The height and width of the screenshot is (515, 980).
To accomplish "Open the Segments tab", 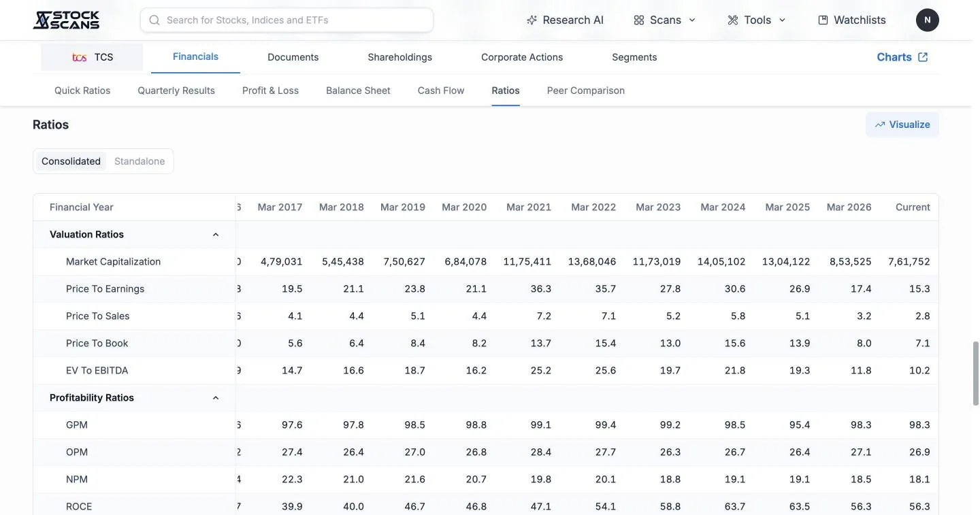I will (634, 57).
